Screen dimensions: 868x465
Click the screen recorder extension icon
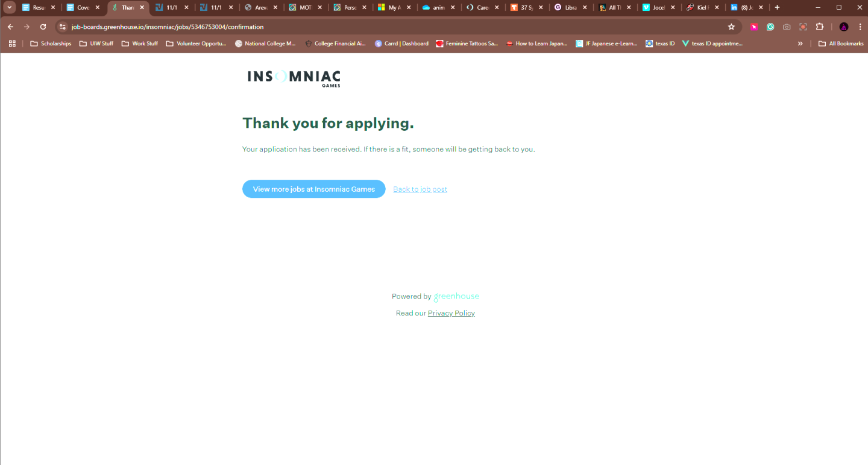pyautogui.click(x=803, y=27)
